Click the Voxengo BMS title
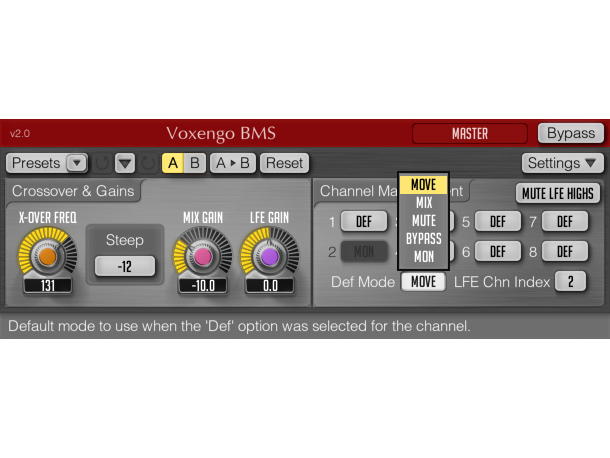This screenshot has width=610, height=458. pos(221,133)
